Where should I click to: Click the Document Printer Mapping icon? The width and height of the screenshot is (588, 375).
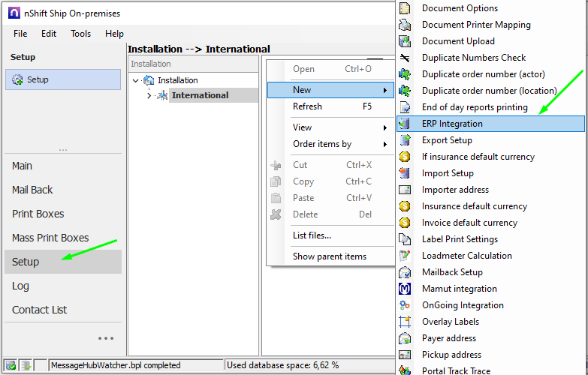tap(405, 25)
